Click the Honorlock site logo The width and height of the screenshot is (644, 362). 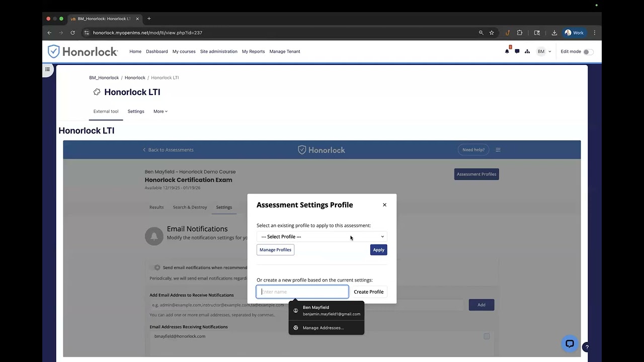[83, 51]
